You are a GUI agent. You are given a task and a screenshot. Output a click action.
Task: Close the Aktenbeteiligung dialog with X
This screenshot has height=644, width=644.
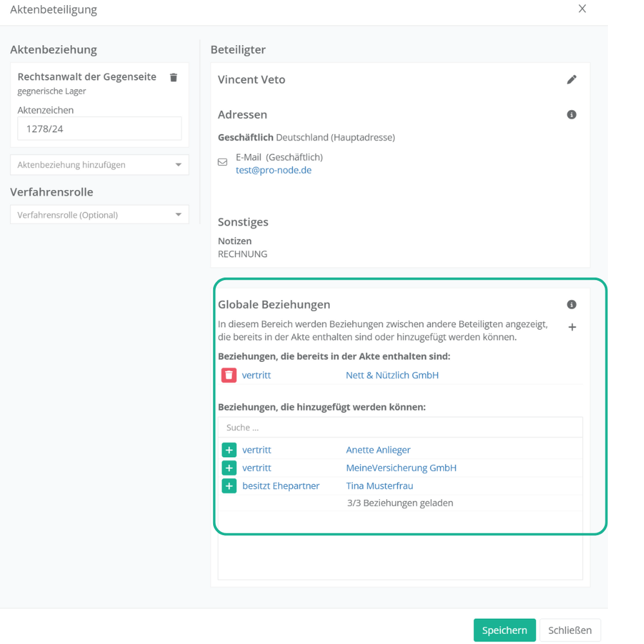point(582,9)
